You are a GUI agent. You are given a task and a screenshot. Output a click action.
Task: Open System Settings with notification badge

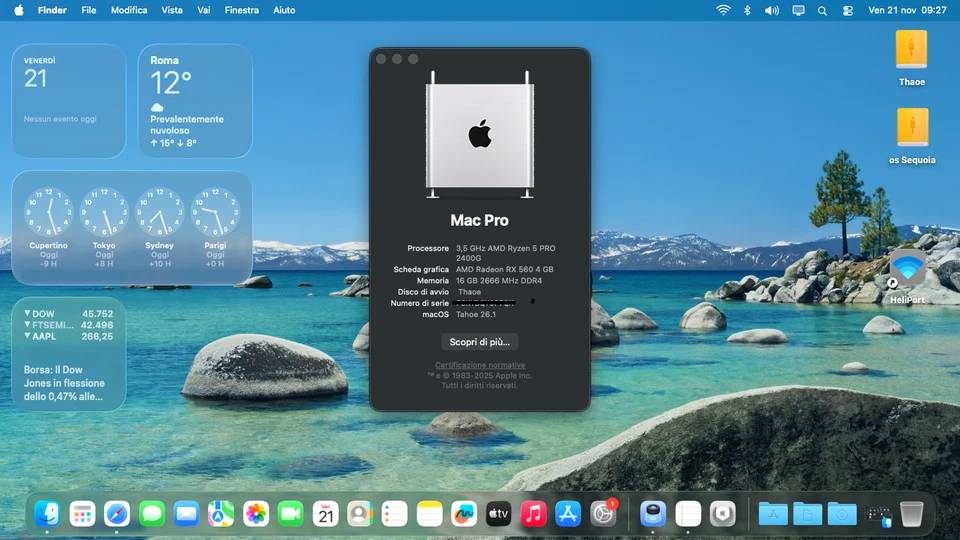tap(603, 514)
